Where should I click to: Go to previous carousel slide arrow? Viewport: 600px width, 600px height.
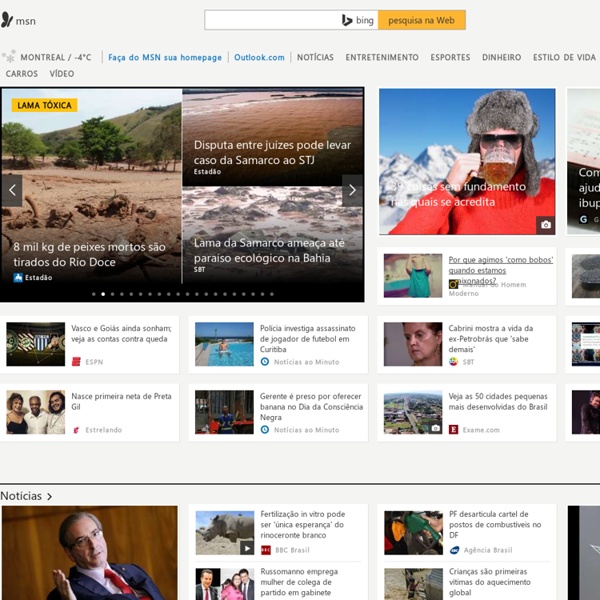click(x=12, y=190)
